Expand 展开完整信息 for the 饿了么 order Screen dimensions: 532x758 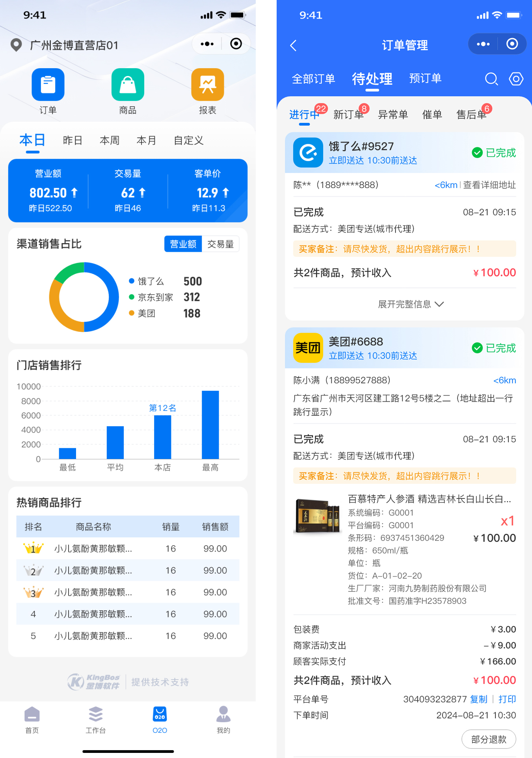tap(410, 304)
